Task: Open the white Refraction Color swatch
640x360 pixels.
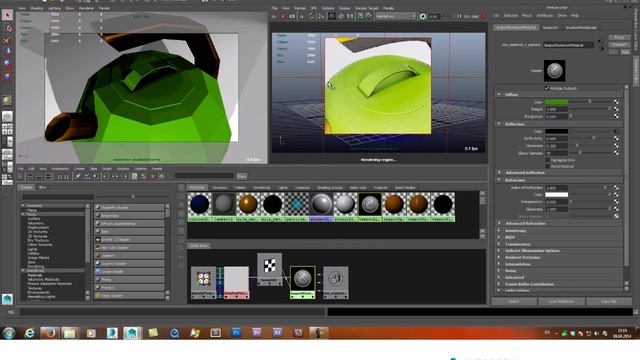Action: pyautogui.click(x=556, y=195)
